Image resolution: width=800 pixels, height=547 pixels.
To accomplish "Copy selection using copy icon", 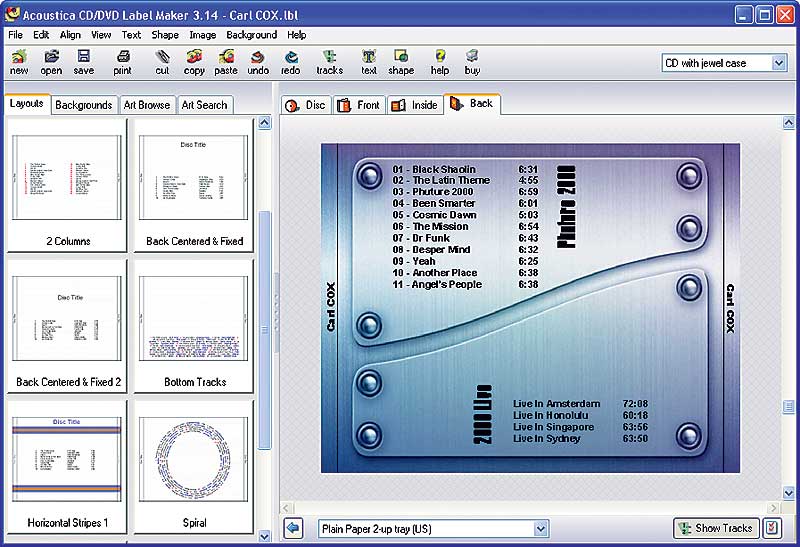I will (194, 62).
